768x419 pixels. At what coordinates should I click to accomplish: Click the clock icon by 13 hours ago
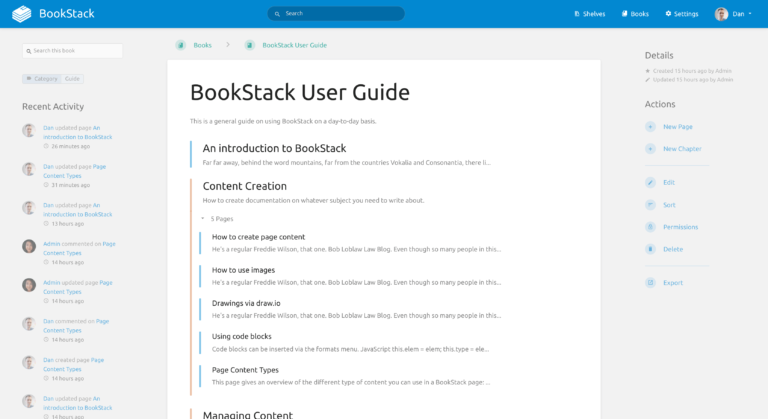coord(46,223)
